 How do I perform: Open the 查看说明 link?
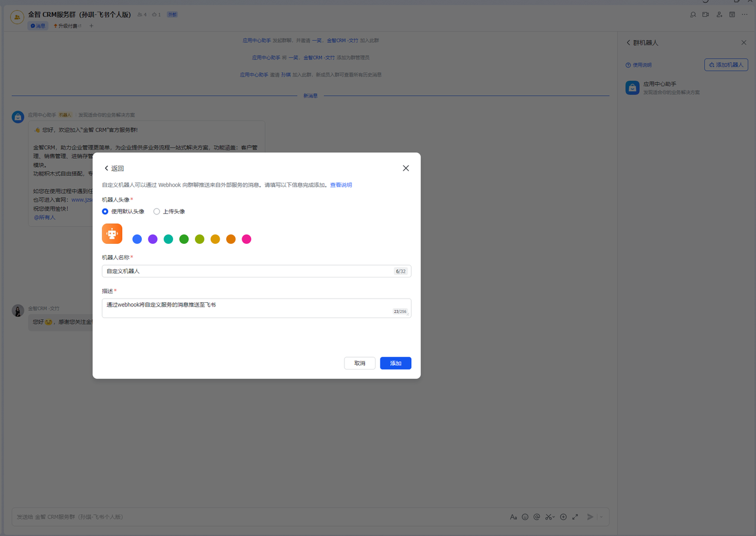coord(341,185)
